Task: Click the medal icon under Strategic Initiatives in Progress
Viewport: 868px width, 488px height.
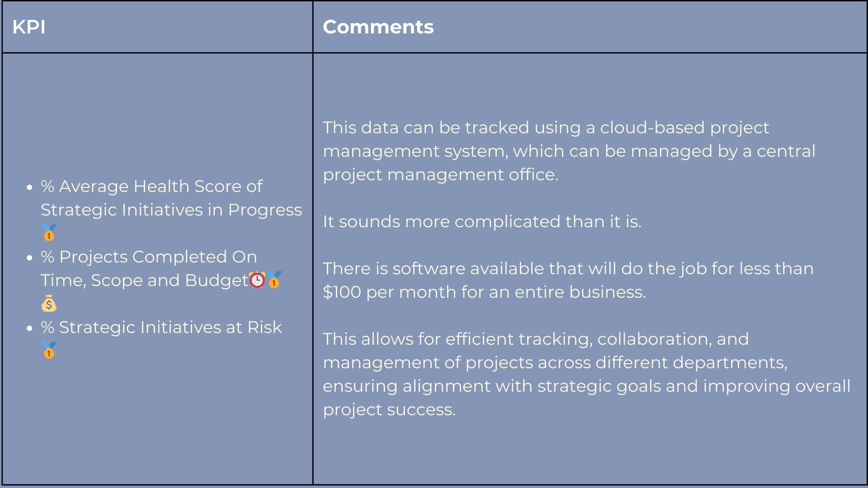Action: (x=49, y=233)
